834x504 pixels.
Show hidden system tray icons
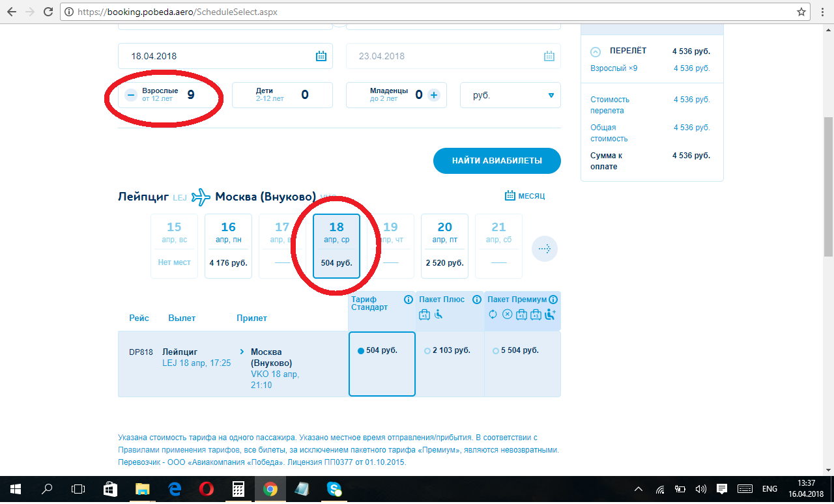click(x=640, y=489)
